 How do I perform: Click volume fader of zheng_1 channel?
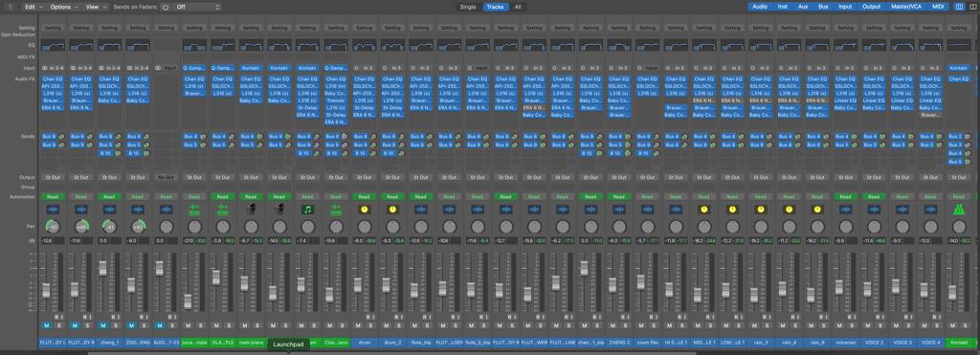pos(102,268)
